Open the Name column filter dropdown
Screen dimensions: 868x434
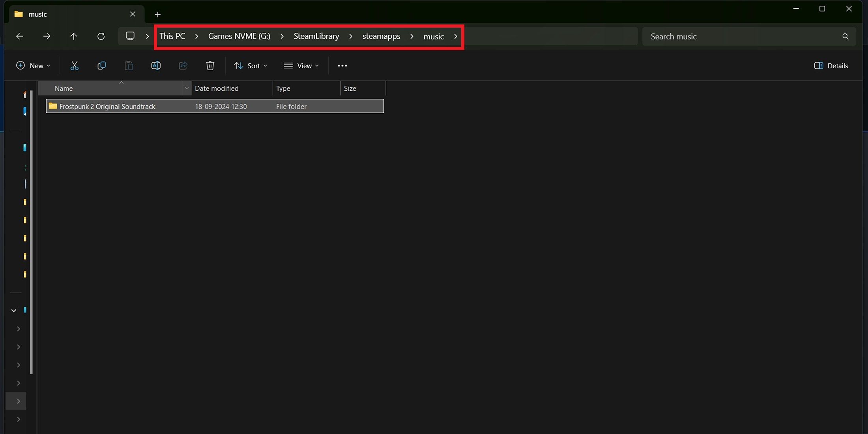(187, 88)
